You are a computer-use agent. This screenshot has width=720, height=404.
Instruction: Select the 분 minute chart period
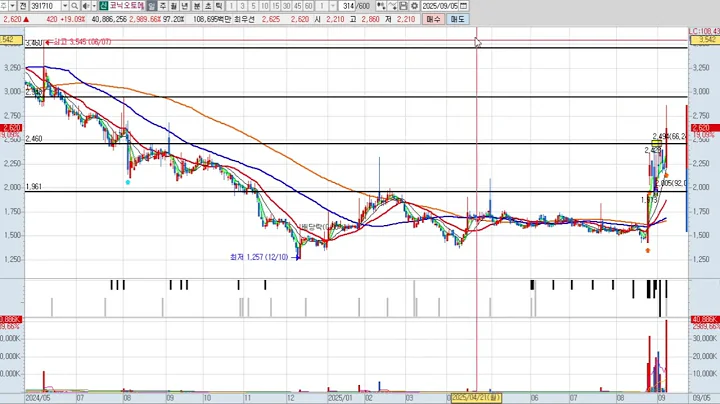pos(197,6)
